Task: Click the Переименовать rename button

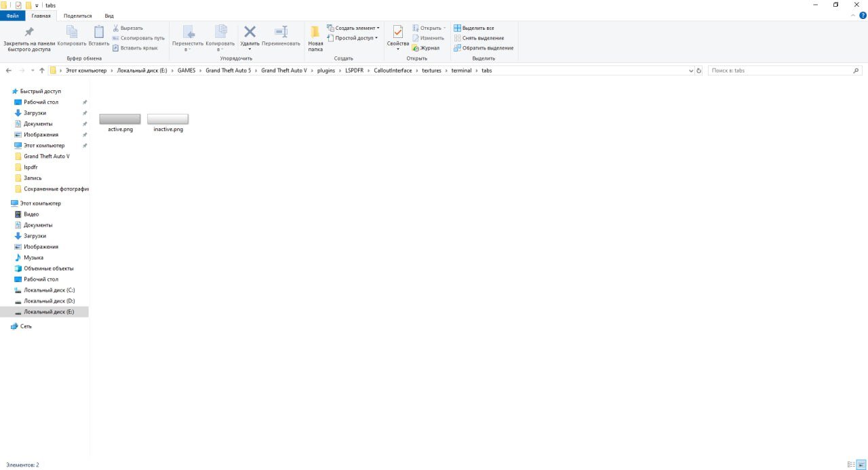Action: (281, 37)
